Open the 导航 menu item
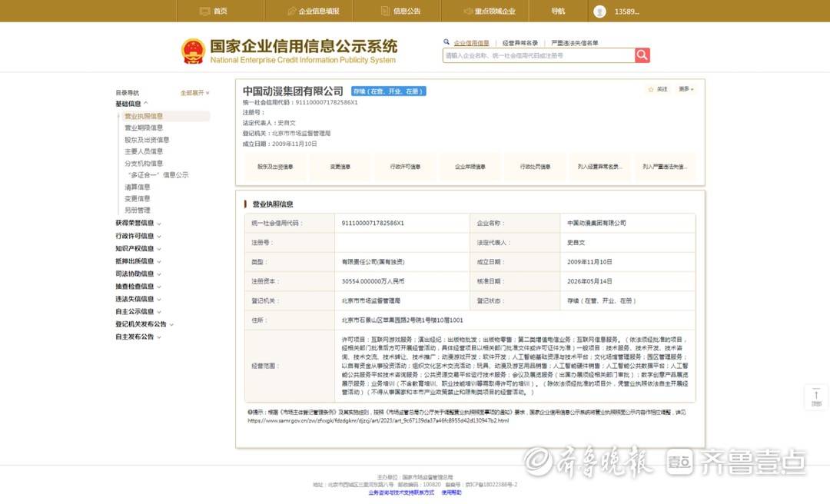 [x=558, y=11]
